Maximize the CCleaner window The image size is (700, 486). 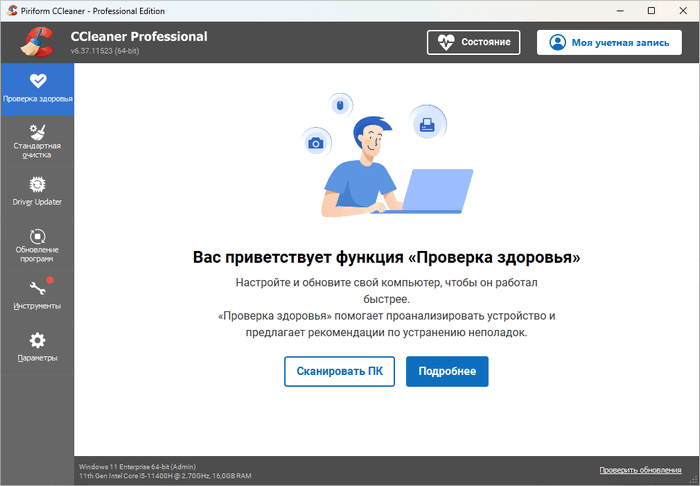[x=651, y=11]
